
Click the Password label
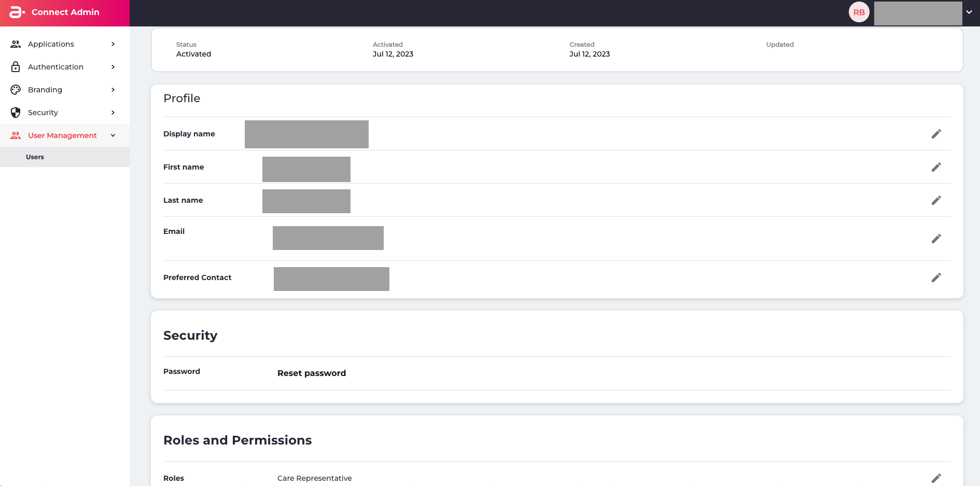(181, 371)
